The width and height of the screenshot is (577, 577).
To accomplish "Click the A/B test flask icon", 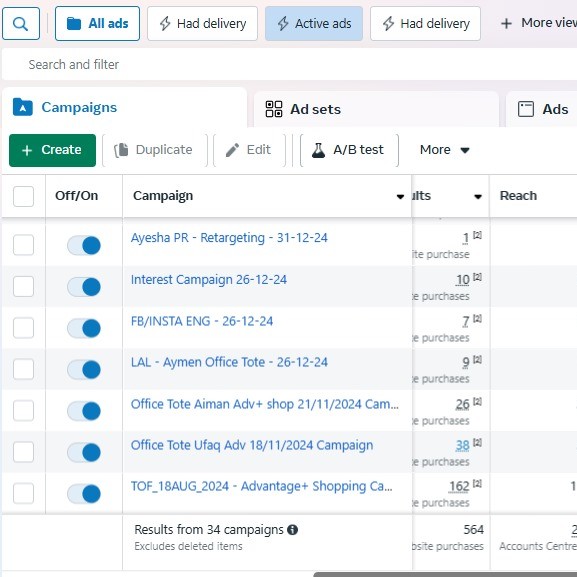I will [x=318, y=150].
